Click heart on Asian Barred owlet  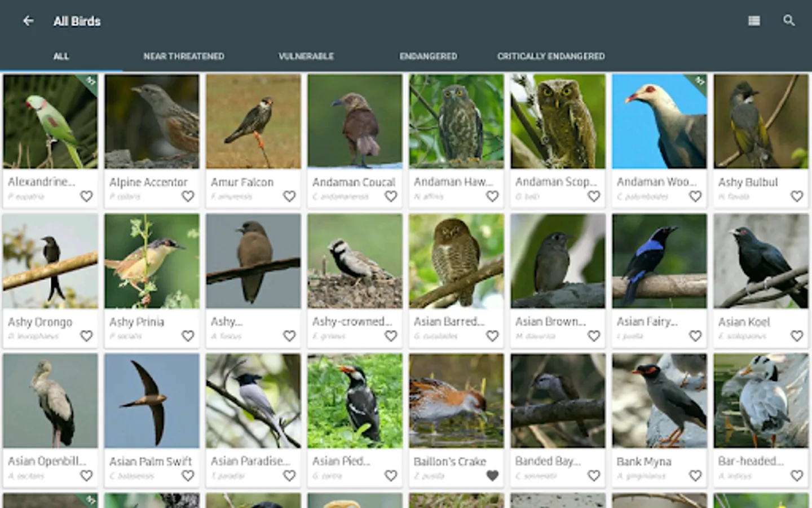[492, 336]
